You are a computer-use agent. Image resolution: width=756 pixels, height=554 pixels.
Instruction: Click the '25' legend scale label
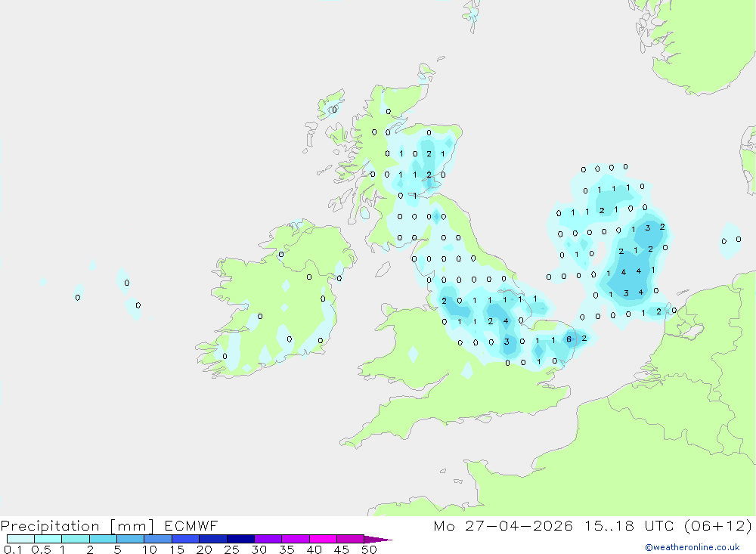tap(232, 549)
